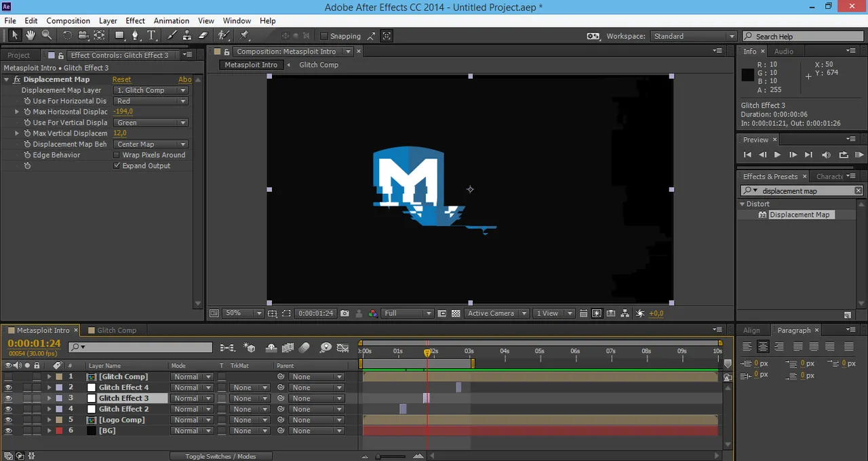Image resolution: width=868 pixels, height=461 pixels.
Task: Select the Eraser tool
Action: 203,35
